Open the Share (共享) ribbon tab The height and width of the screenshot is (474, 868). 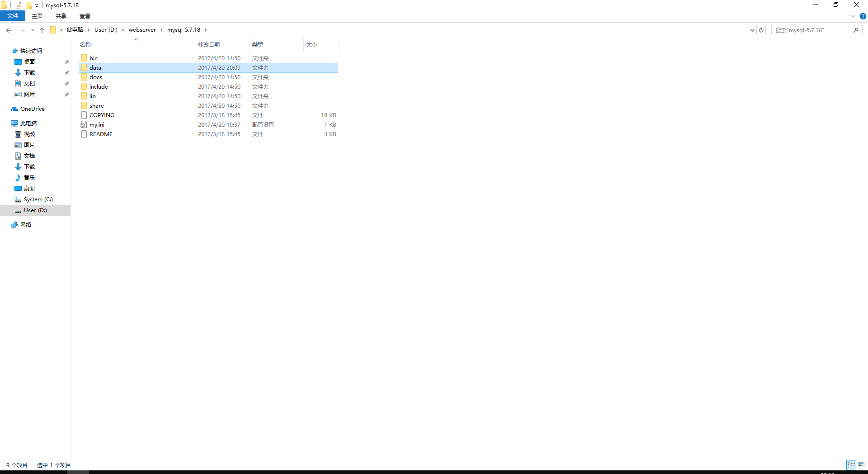[x=61, y=16]
